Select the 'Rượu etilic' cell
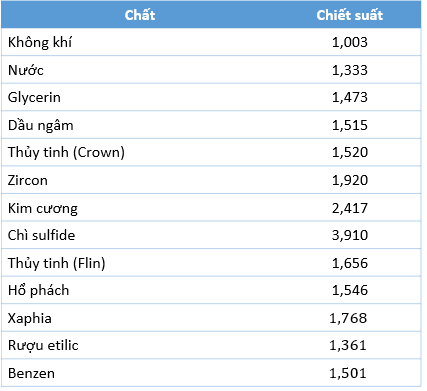The image size is (427, 391). pyautogui.click(x=43, y=345)
